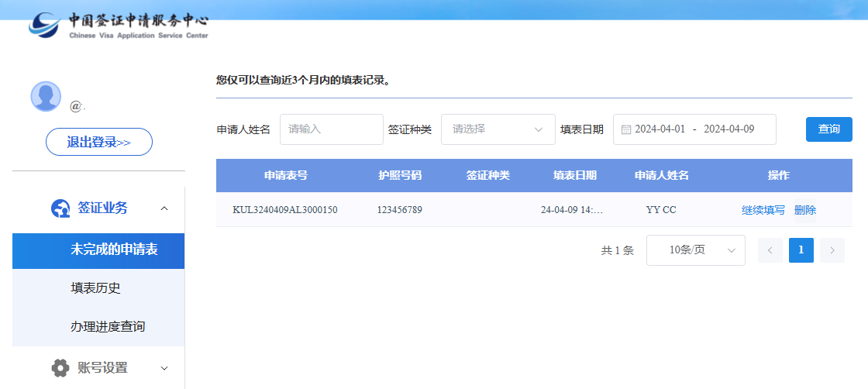Go to next page arrow
Viewport: 868px width, 389px height.
(832, 250)
